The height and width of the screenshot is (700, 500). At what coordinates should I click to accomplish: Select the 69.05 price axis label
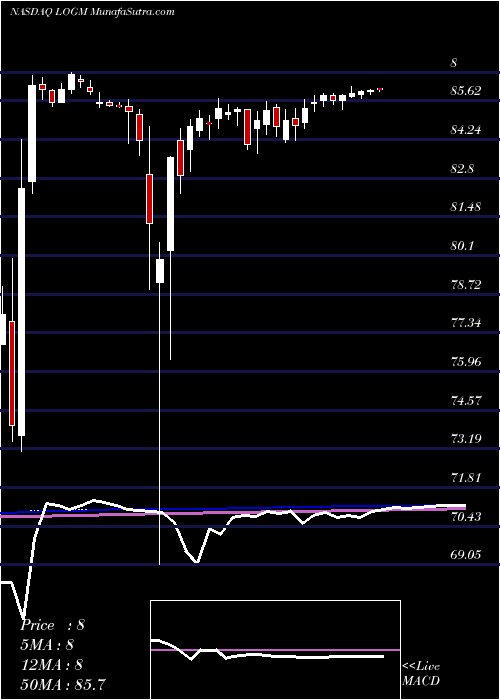(x=466, y=555)
